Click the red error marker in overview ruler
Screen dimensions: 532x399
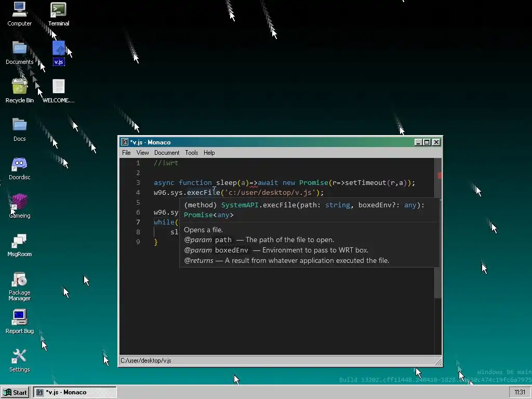440,175
